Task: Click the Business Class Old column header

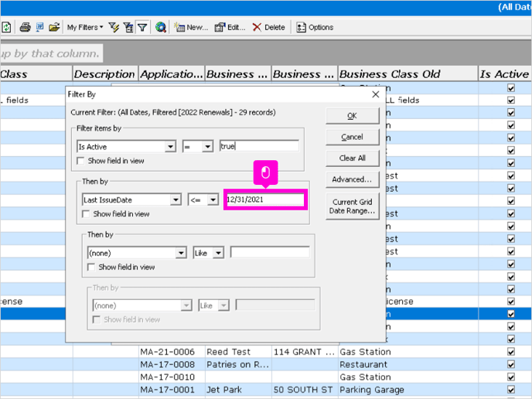Action: (x=408, y=74)
